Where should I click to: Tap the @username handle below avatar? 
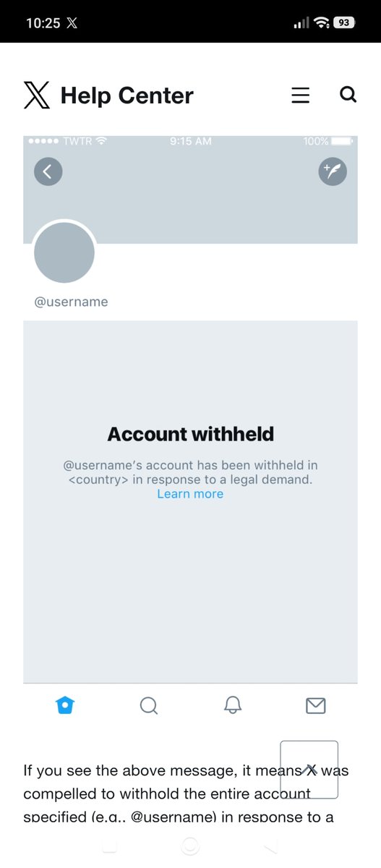tap(71, 302)
